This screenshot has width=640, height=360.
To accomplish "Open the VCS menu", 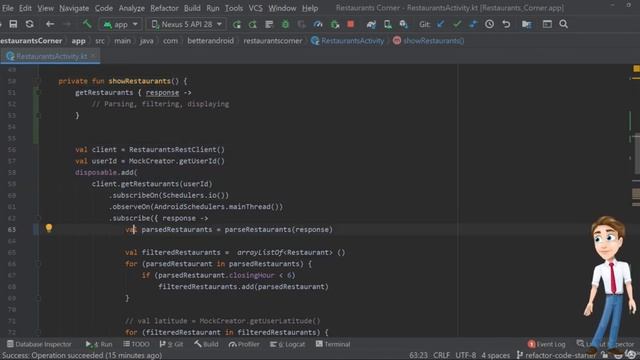I will [256, 8].
